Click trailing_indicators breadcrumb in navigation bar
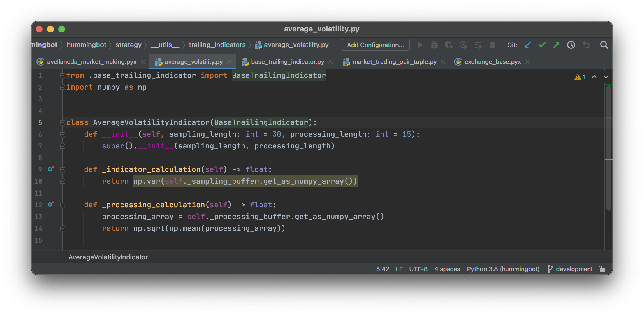The width and height of the screenshot is (644, 316). (x=217, y=45)
